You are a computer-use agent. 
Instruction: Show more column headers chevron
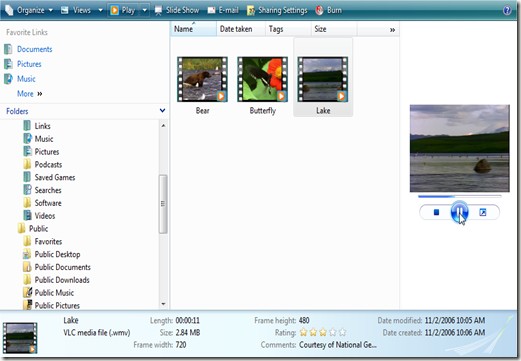click(x=392, y=30)
